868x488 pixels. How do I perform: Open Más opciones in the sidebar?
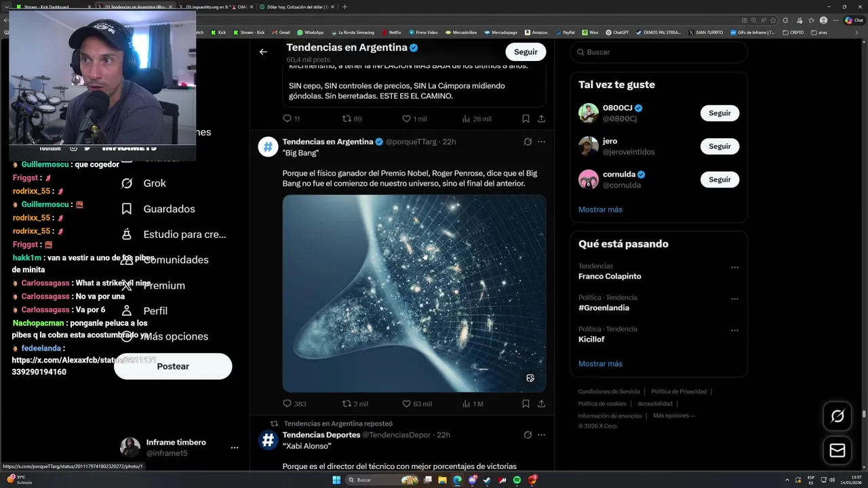[x=164, y=336]
